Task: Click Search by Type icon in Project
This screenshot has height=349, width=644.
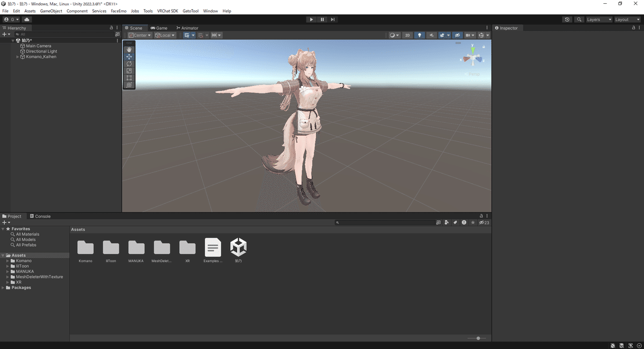Action: pos(447,222)
